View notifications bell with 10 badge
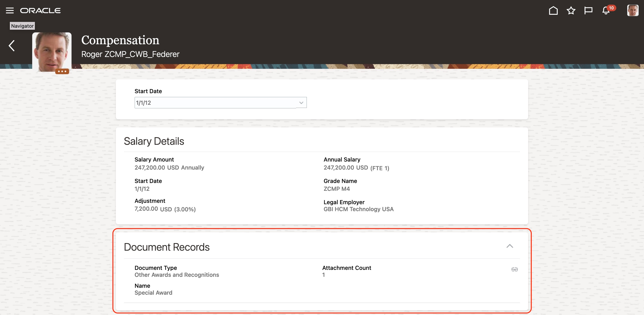This screenshot has width=644, height=315. coord(606,10)
